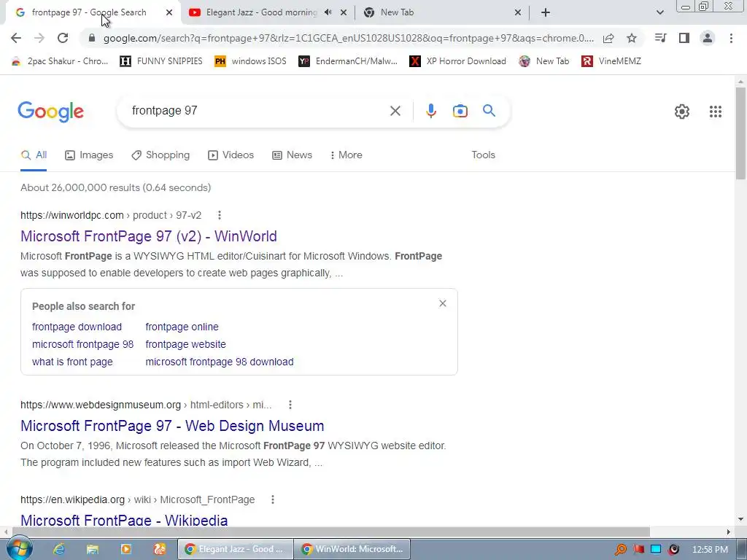Viewport: 747px width, 560px height.
Task: Search for frontpage website suggestion
Action: point(185,344)
